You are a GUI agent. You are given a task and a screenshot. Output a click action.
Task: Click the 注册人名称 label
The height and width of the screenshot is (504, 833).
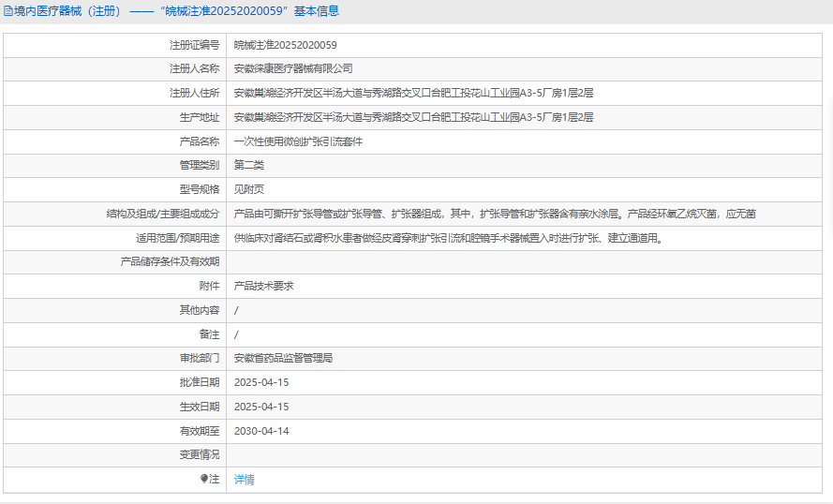click(195, 68)
